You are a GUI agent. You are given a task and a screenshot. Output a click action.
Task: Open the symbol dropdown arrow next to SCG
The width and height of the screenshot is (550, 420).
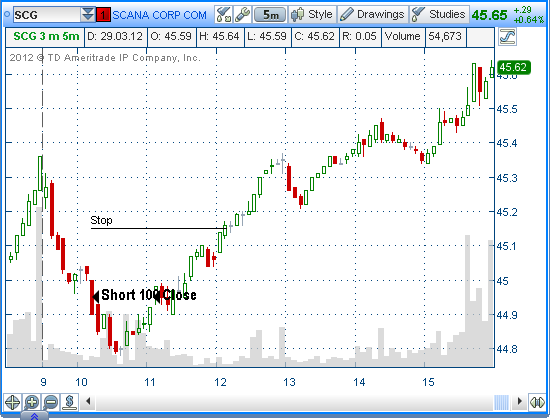tap(88, 15)
